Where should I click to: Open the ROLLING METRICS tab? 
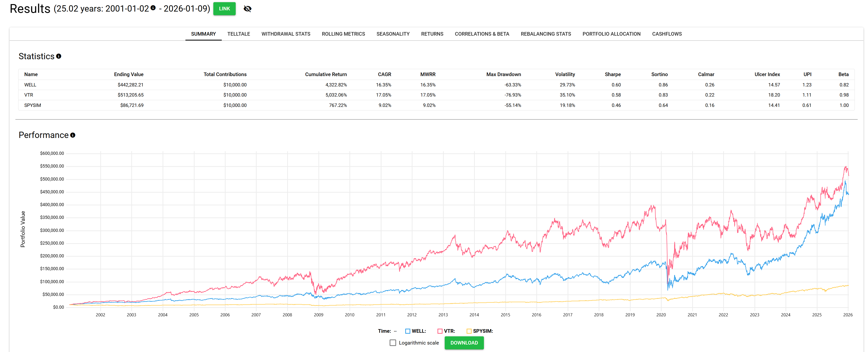[x=343, y=34]
